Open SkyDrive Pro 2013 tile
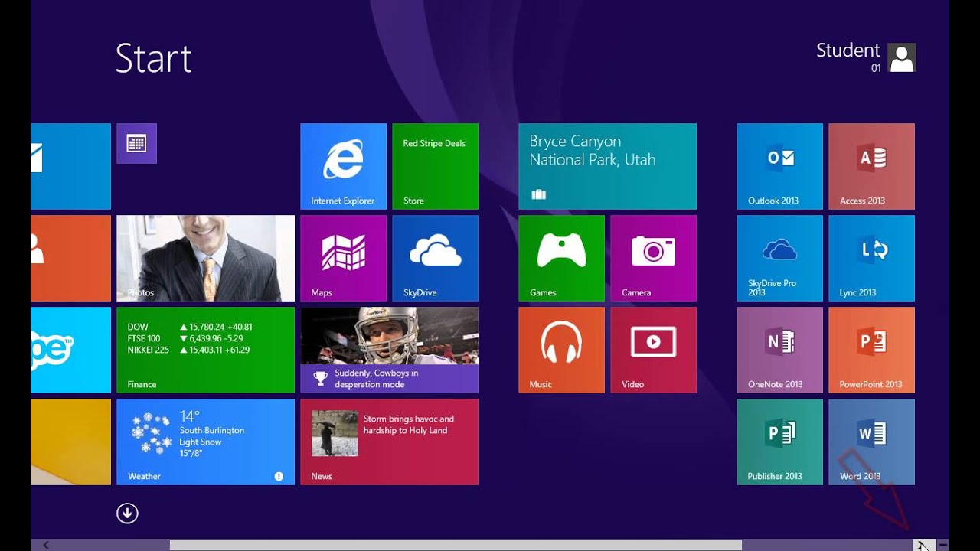 click(x=779, y=258)
